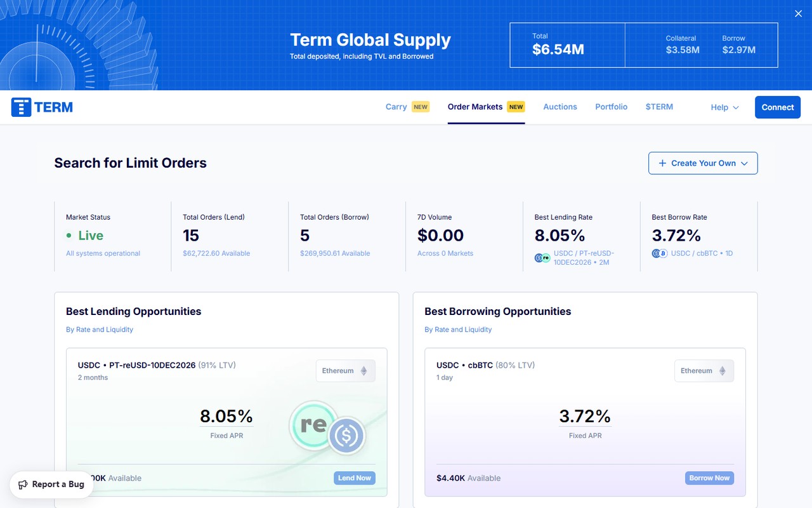This screenshot has height=508, width=812.
Task: Click the green Live status dot
Action: pyautogui.click(x=69, y=236)
